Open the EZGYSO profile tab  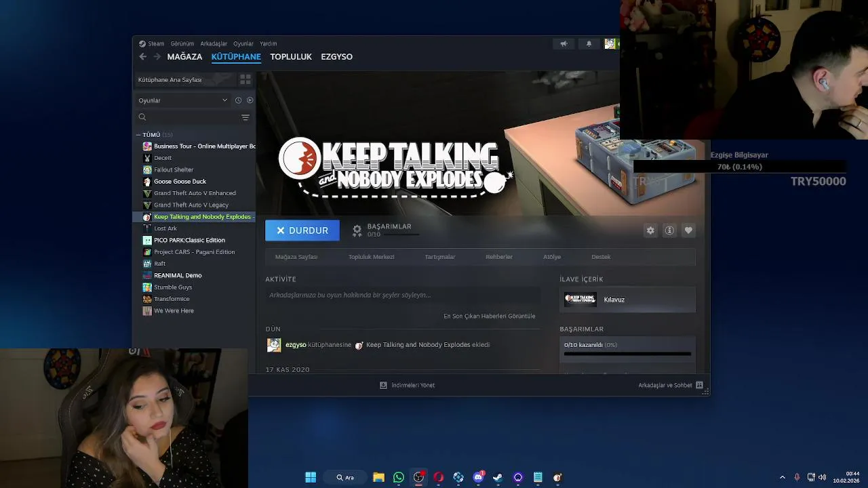(336, 57)
